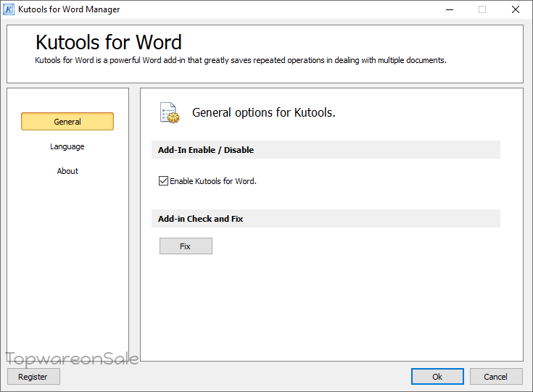The height and width of the screenshot is (392, 533).
Task: Open the Register dialog
Action: coord(33,376)
